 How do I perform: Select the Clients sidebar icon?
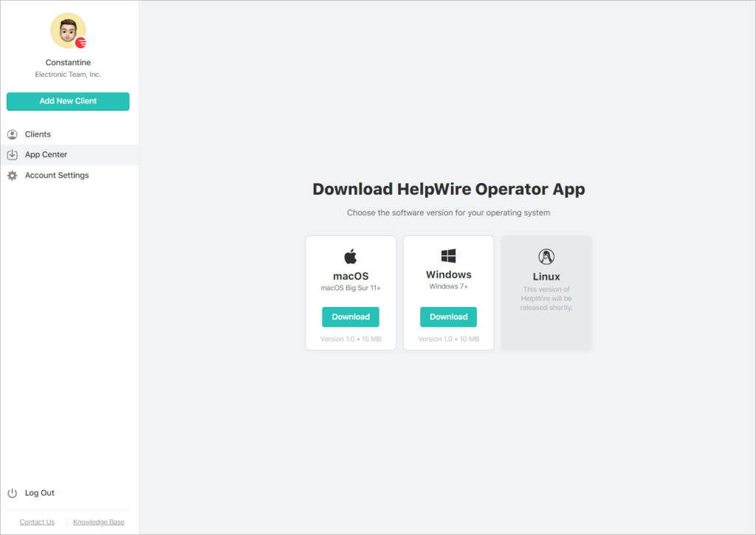coord(13,134)
